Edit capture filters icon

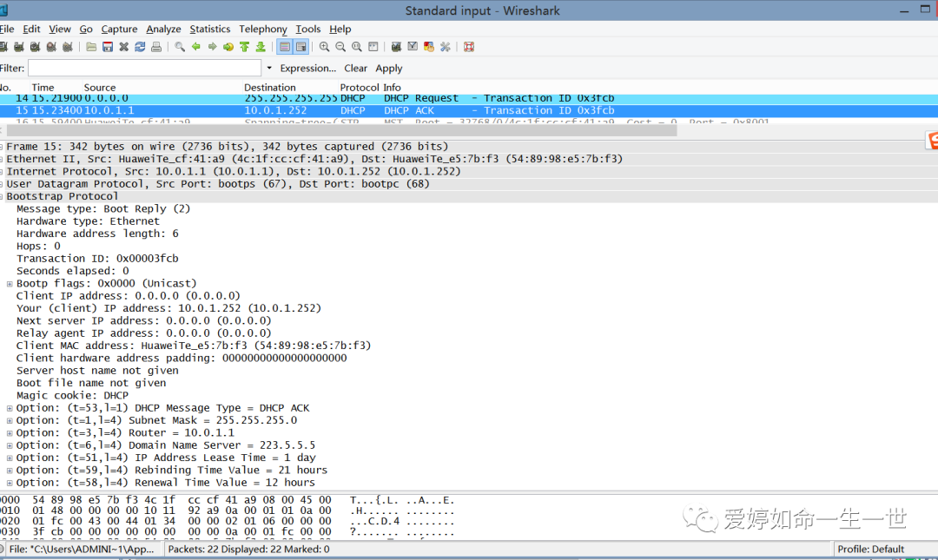396,47
